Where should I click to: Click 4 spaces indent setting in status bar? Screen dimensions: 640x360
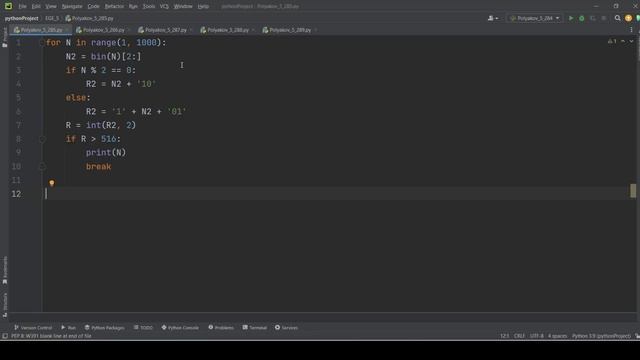pos(557,336)
